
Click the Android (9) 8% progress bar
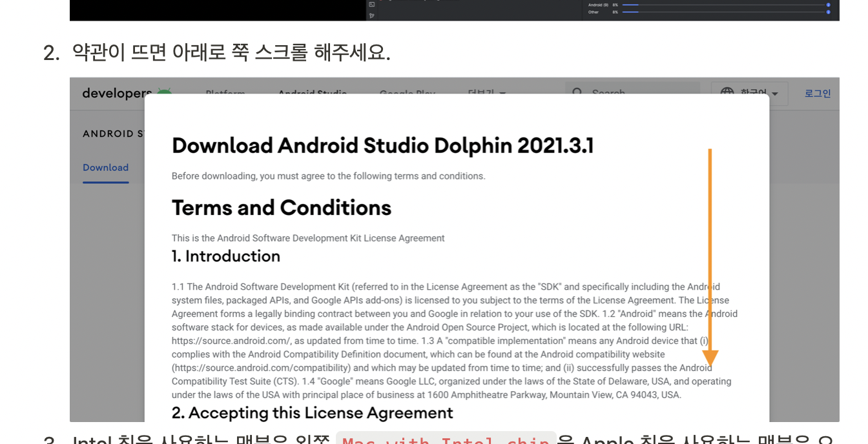click(x=724, y=5)
